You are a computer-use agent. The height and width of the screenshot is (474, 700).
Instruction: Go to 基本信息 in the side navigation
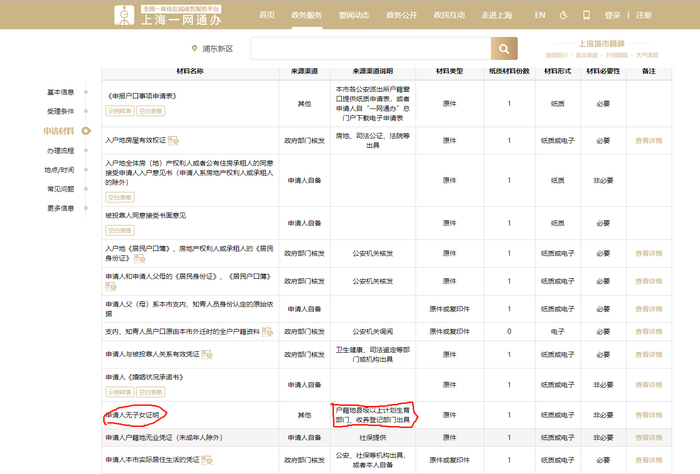tap(60, 92)
